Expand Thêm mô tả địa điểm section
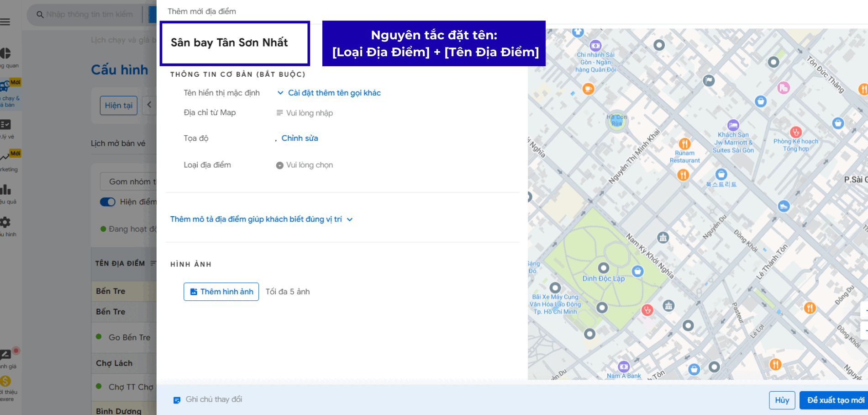This screenshot has width=868, height=415. click(261, 219)
